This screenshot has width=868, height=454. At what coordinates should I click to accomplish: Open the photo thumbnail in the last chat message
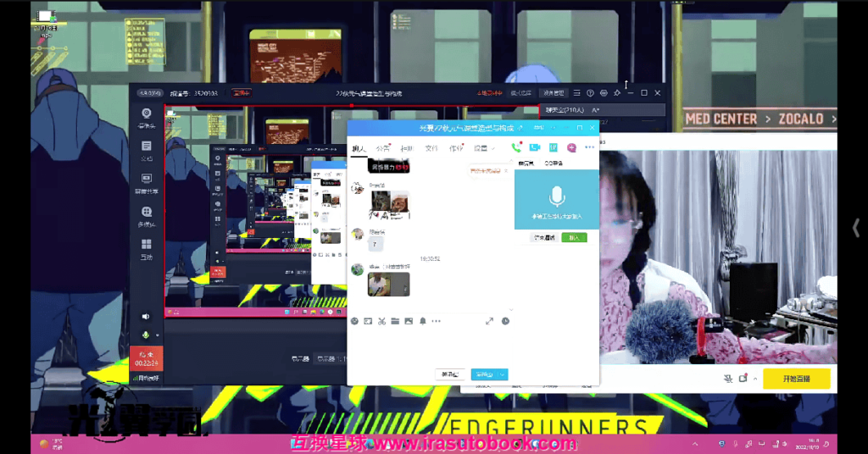tap(388, 285)
